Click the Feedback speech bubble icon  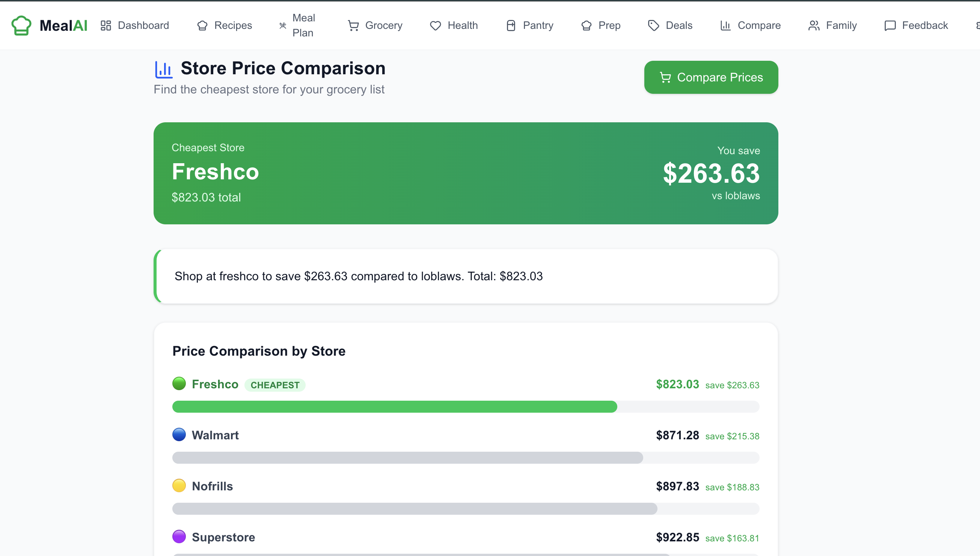point(890,26)
